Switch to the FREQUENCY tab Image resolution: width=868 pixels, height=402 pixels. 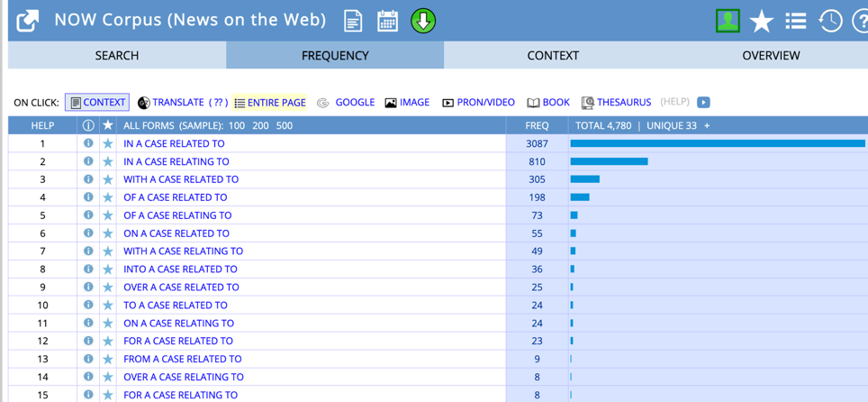click(x=335, y=56)
